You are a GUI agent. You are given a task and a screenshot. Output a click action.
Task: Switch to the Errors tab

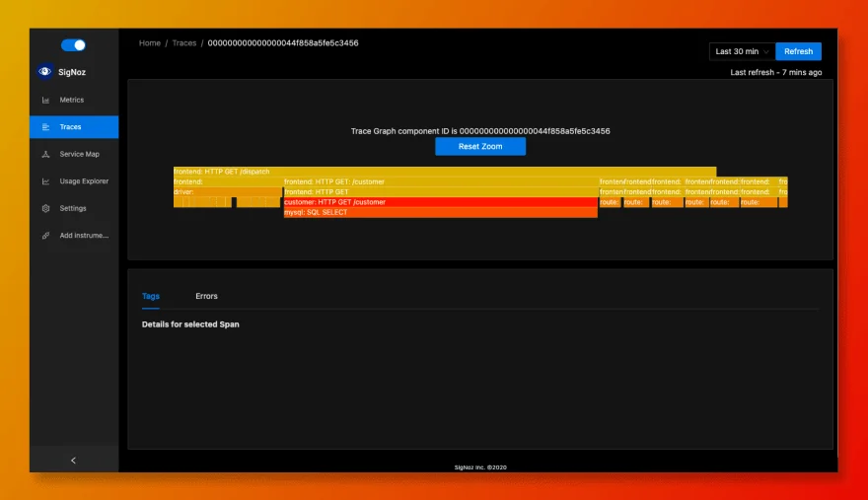click(x=206, y=296)
